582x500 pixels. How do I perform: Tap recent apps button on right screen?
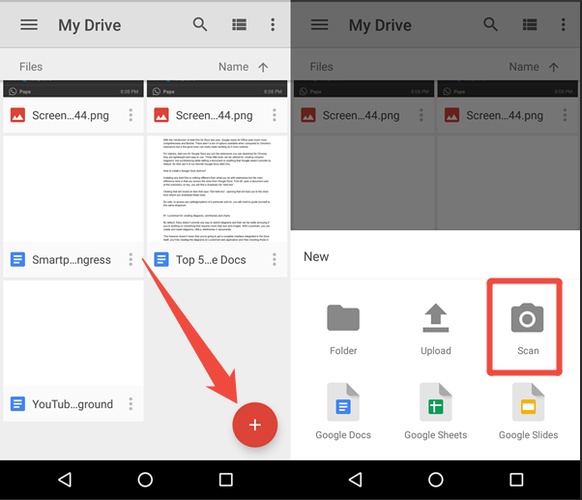pos(516,479)
